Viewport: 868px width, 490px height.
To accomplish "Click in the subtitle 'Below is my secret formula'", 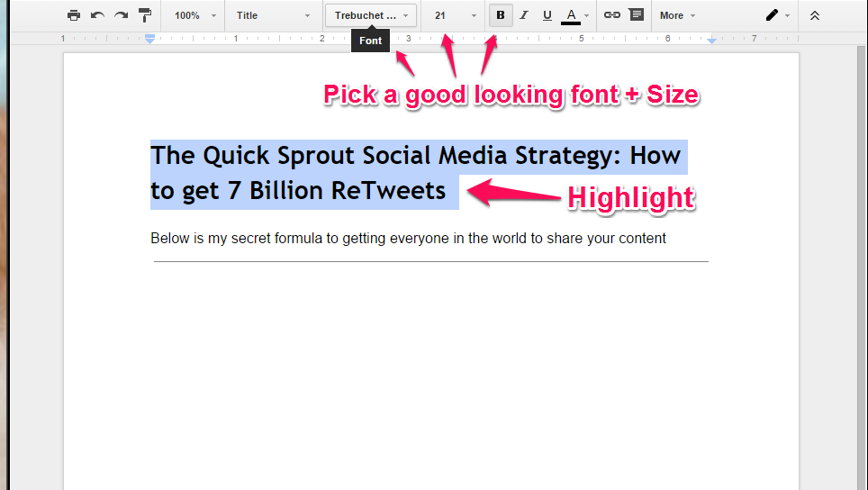I will pos(237,239).
